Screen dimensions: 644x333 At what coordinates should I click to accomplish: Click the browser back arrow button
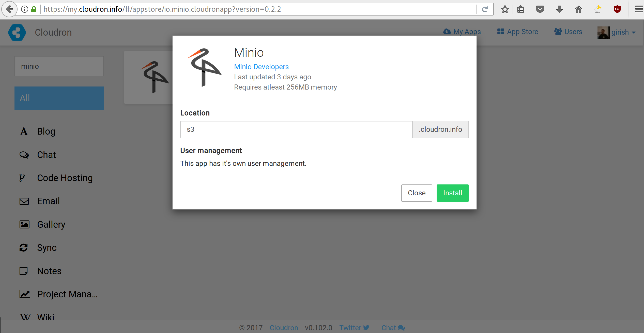(x=9, y=9)
